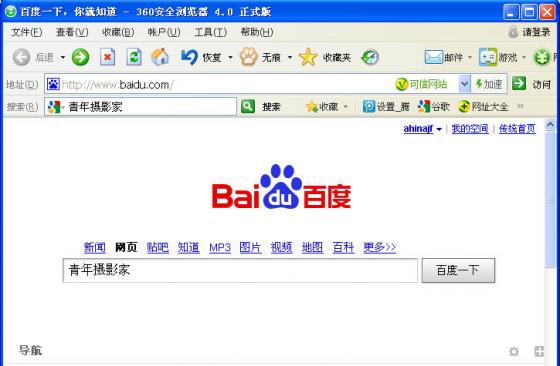The width and height of the screenshot is (560, 366).
Task: Open favorites via the yellow star icon
Action: click(308, 57)
